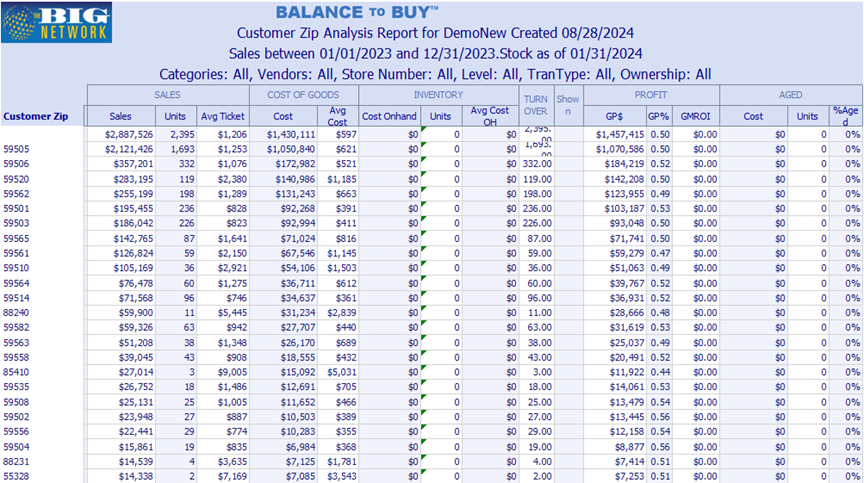Click sales value $14,338
Image resolution: width=864 pixels, height=483 pixels.
(x=136, y=476)
